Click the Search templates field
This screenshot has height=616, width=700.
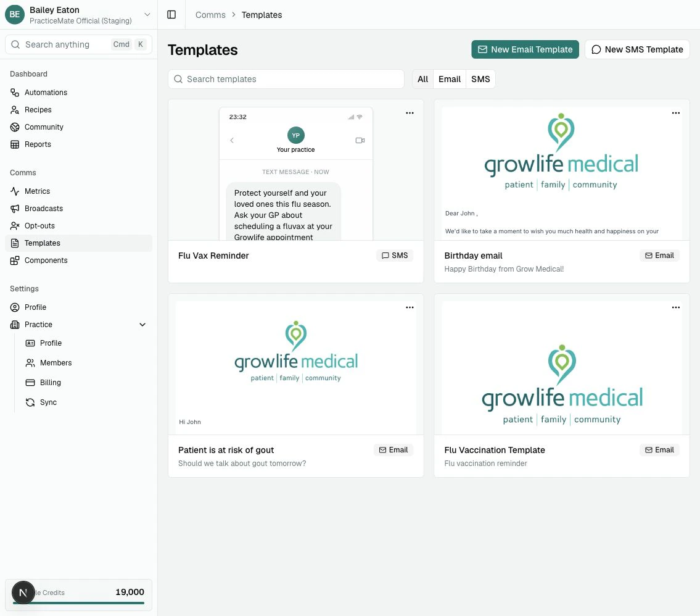click(x=286, y=79)
